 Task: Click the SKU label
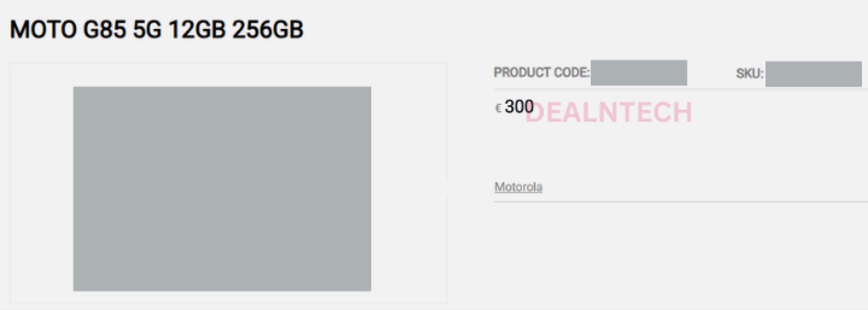749,73
